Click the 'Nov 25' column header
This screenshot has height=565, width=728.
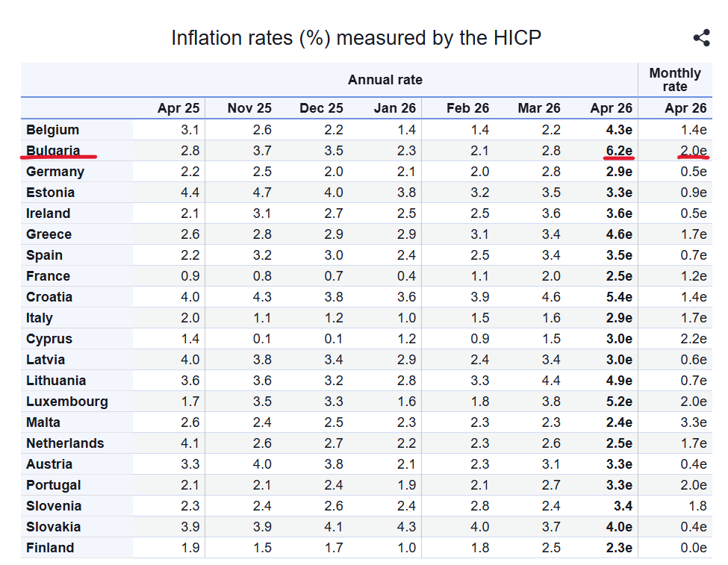click(249, 108)
